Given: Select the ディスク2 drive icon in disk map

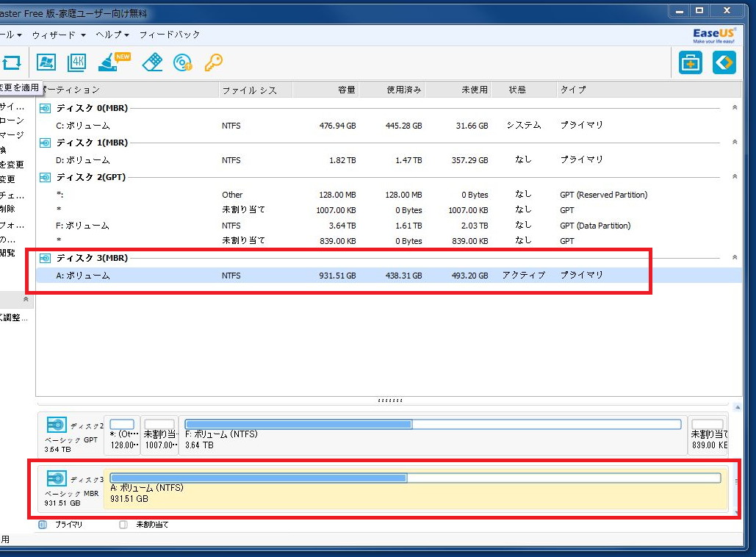Looking at the screenshot, I should click(x=57, y=425).
